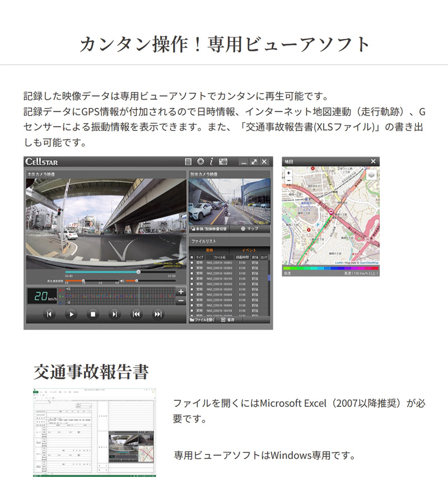Screen dimensions: 448x482
Task: Jump to previous file
Action: [x=136, y=314]
